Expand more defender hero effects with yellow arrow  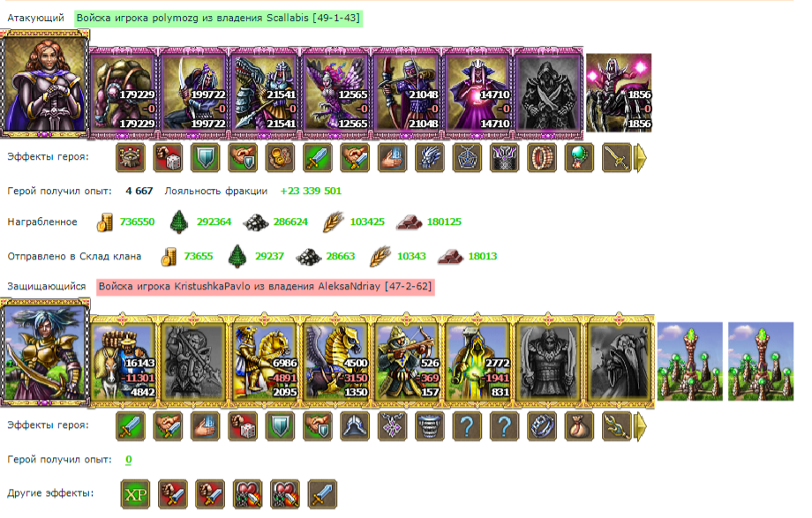click(x=641, y=426)
